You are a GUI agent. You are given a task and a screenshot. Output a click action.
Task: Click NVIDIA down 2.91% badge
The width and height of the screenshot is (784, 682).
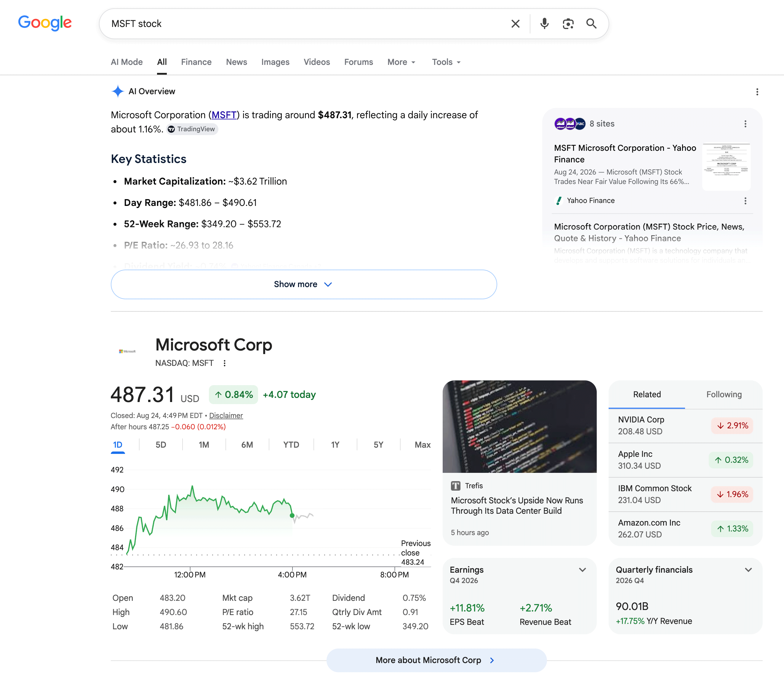click(x=732, y=425)
